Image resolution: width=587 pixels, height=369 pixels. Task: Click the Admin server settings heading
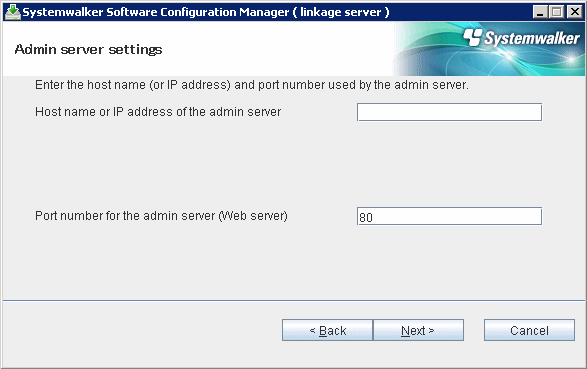88,50
